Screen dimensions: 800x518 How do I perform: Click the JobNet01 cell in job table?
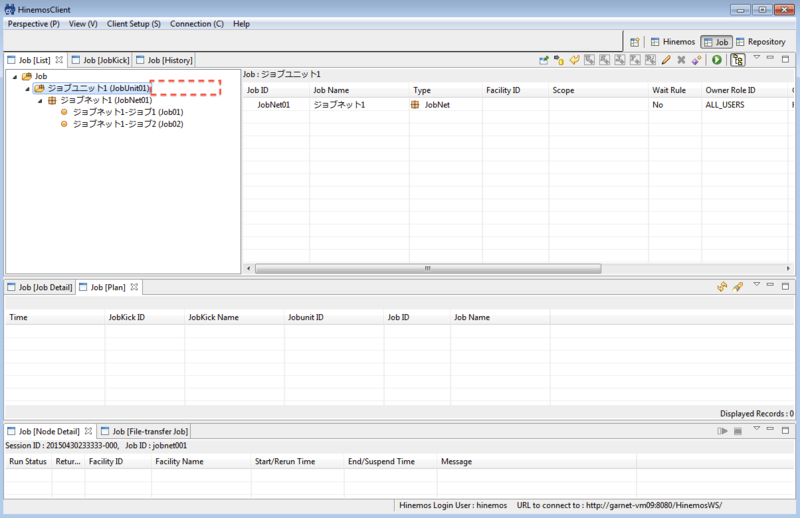[x=273, y=105]
